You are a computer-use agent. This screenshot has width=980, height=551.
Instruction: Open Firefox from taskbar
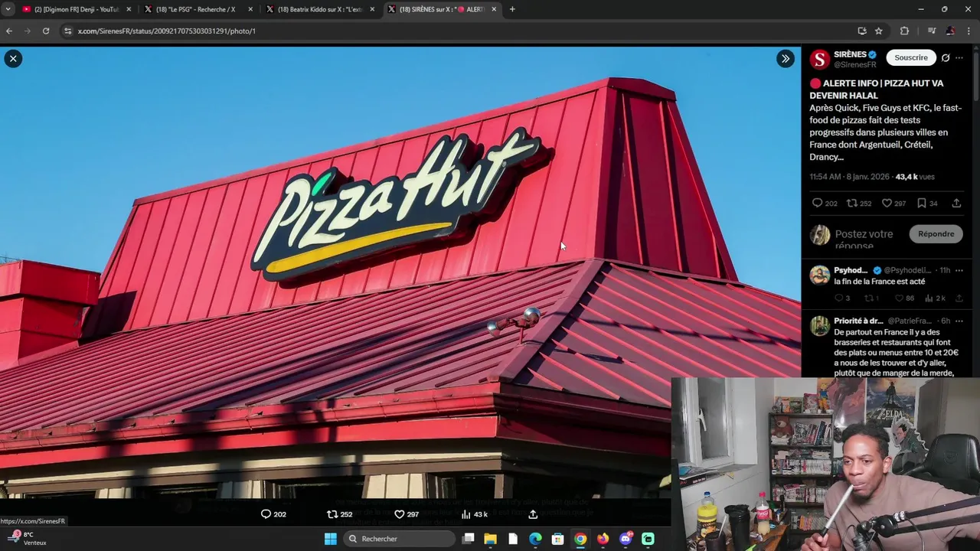(x=603, y=539)
